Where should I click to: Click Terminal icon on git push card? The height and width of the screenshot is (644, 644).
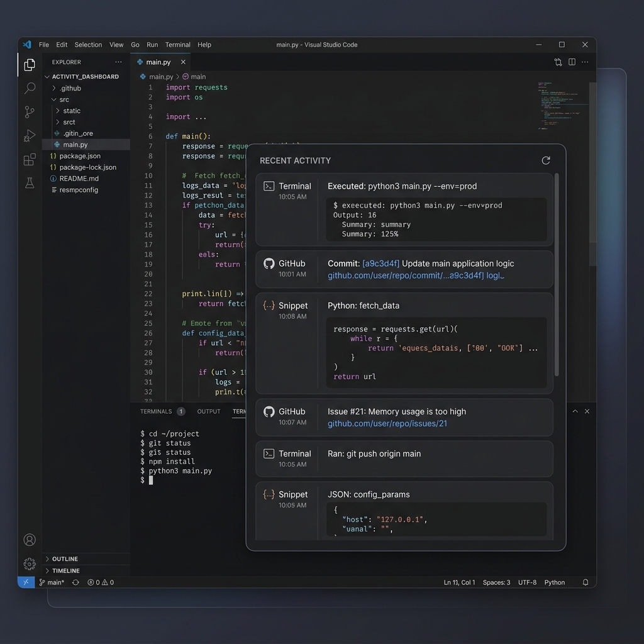(269, 453)
